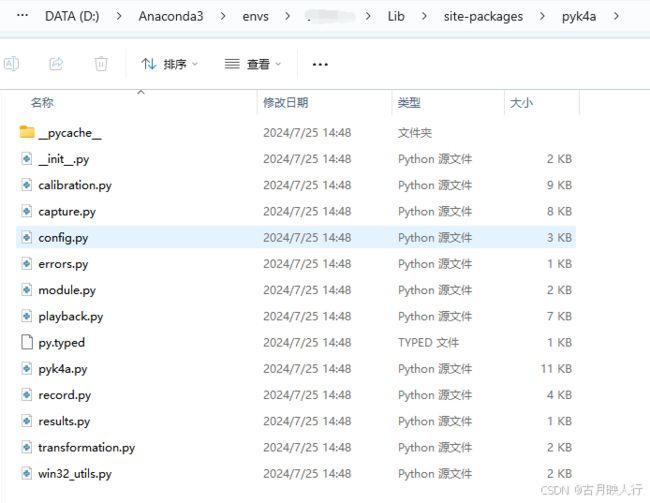Click the calibration.py file name
The height and width of the screenshot is (503, 650).
click(x=75, y=185)
